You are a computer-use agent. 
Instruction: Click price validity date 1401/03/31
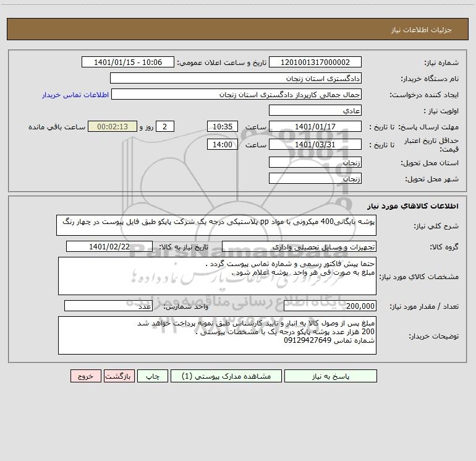(x=315, y=144)
